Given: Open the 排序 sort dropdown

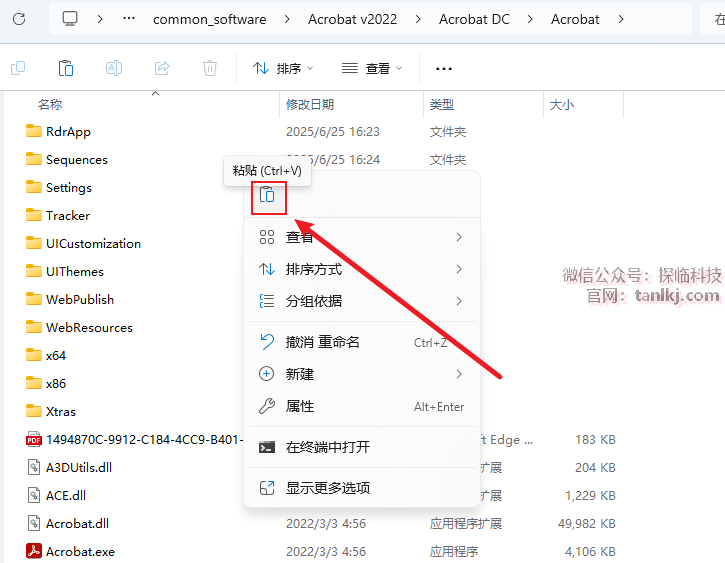Looking at the screenshot, I should click(x=283, y=68).
